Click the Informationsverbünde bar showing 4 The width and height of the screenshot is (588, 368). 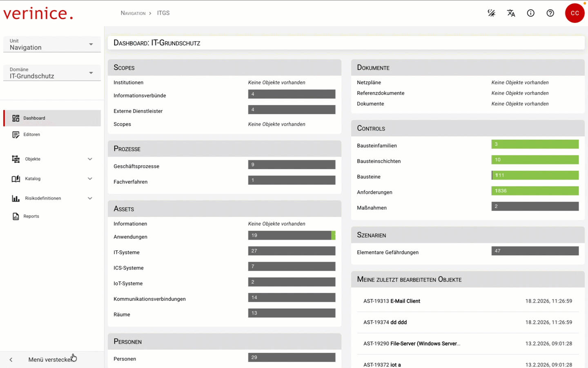pyautogui.click(x=292, y=94)
